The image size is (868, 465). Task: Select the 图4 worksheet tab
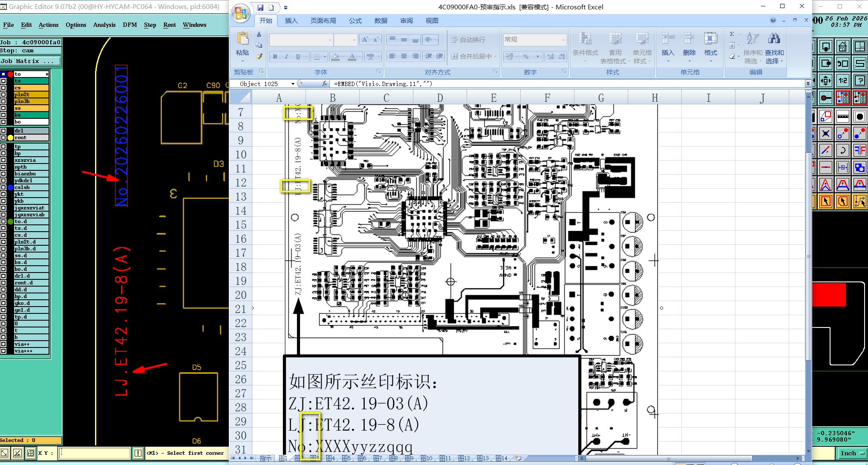(x=330, y=458)
